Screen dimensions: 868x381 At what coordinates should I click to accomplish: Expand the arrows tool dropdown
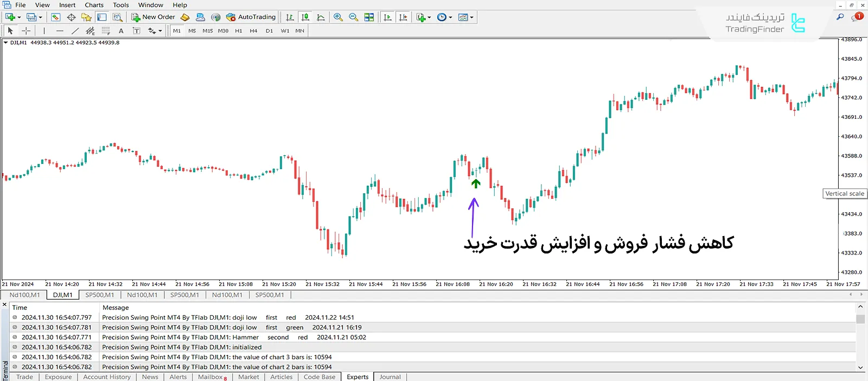pyautogui.click(x=160, y=31)
